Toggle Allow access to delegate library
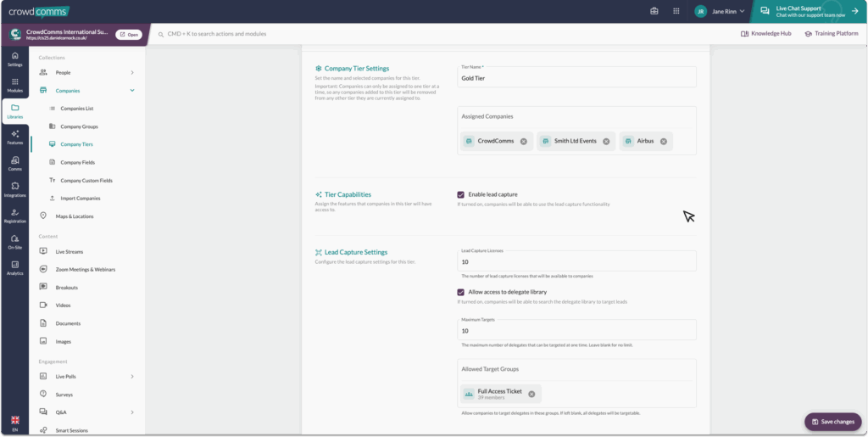The height and width of the screenshot is (437, 868). [461, 292]
